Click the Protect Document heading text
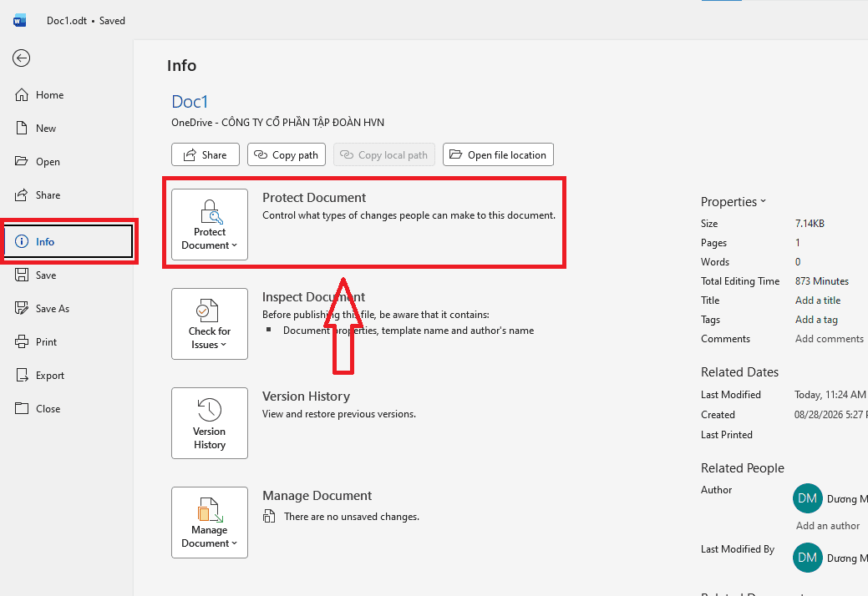The width and height of the screenshot is (868, 596). [314, 198]
